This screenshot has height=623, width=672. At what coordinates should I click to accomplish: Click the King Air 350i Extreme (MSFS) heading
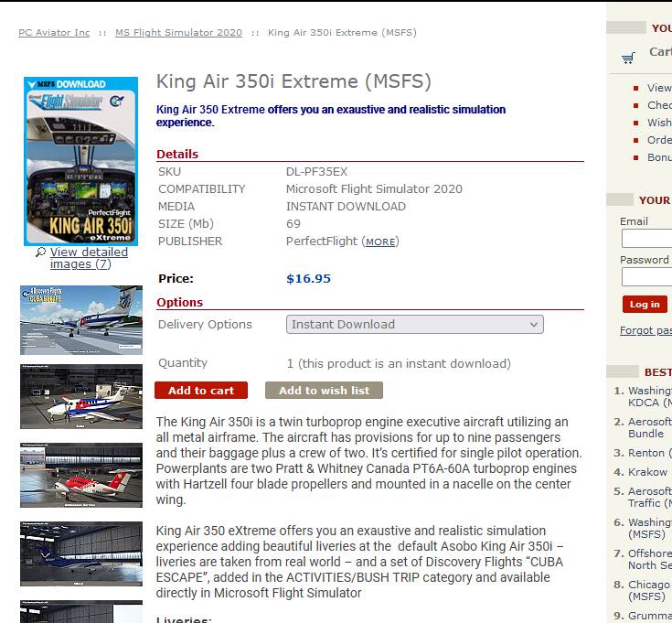coord(293,81)
